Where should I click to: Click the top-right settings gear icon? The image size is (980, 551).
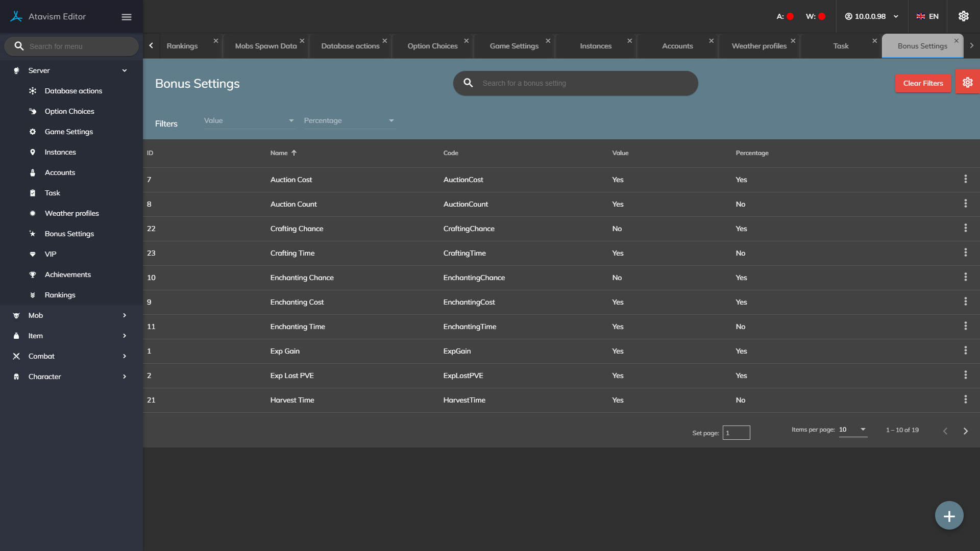pos(963,16)
